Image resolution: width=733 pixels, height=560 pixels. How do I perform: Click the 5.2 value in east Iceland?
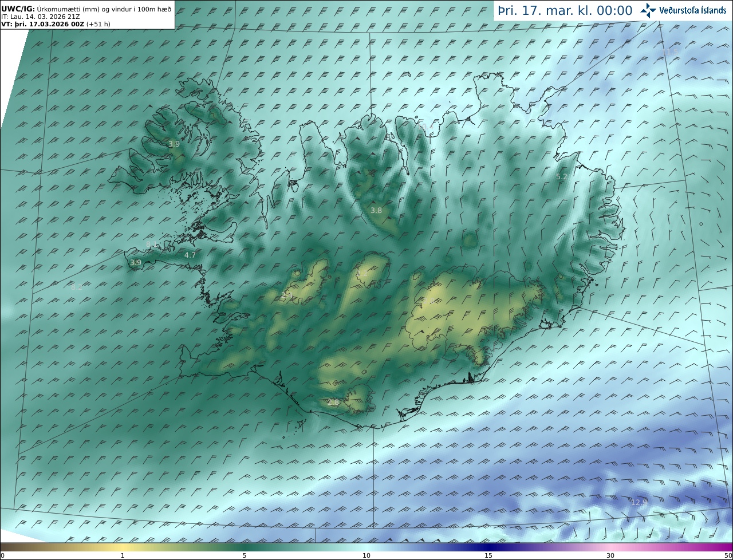point(562,177)
